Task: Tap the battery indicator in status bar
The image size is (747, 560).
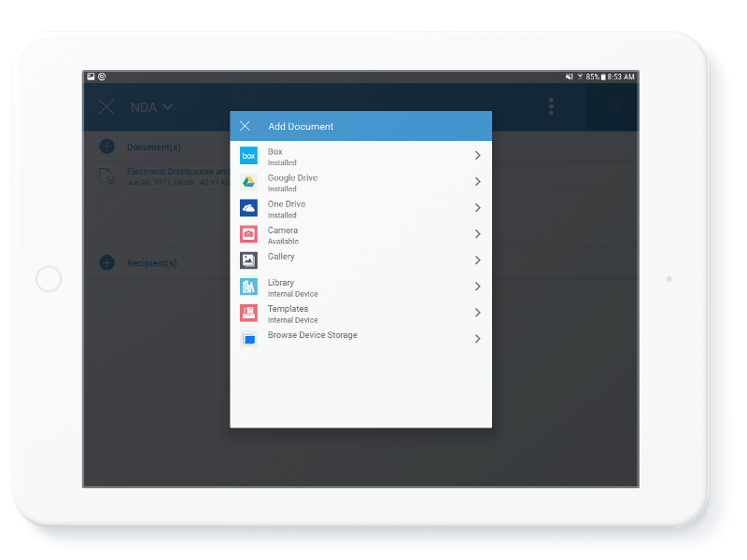Action: [603, 77]
